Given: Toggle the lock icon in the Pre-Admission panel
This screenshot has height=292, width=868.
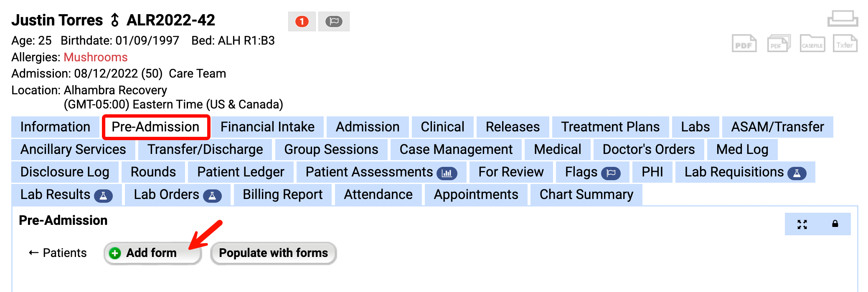Looking at the screenshot, I should click(x=835, y=224).
